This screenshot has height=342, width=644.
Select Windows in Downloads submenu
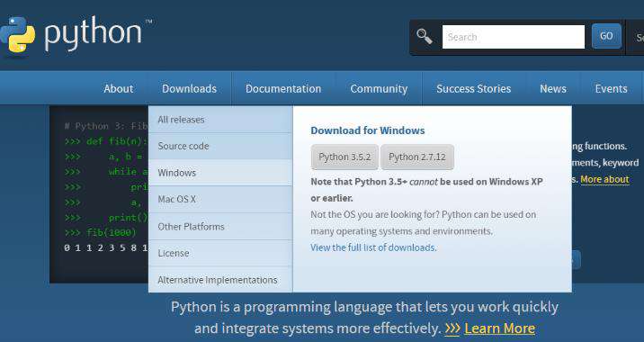tap(220, 173)
